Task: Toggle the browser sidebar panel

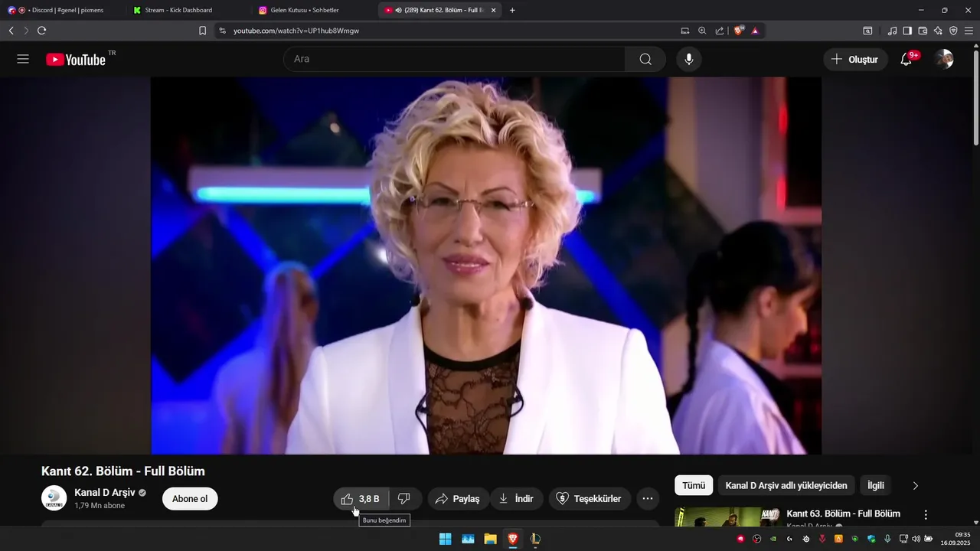Action: tap(907, 31)
